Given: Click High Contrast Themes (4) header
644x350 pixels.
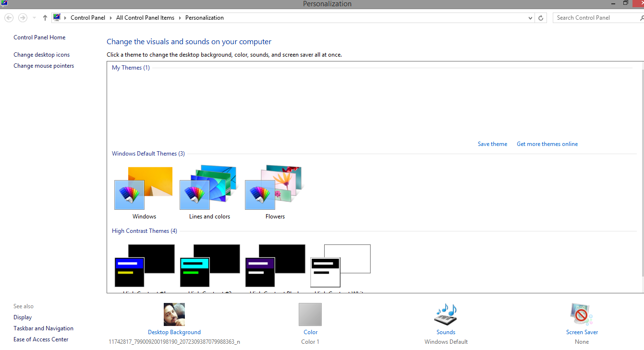Looking at the screenshot, I should [x=144, y=231].
